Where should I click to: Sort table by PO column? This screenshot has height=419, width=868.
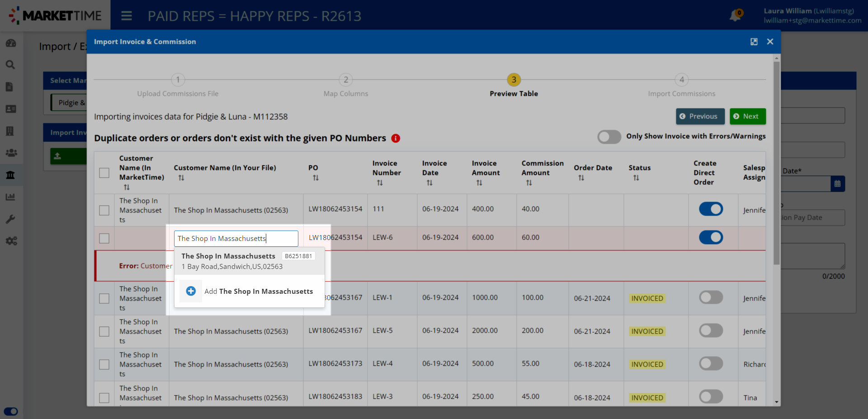316,178
